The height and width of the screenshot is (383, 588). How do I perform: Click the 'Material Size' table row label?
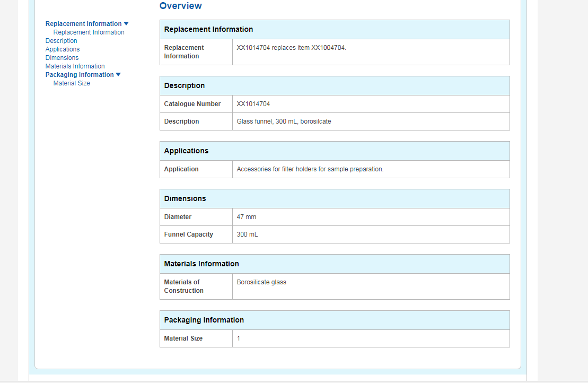[183, 338]
